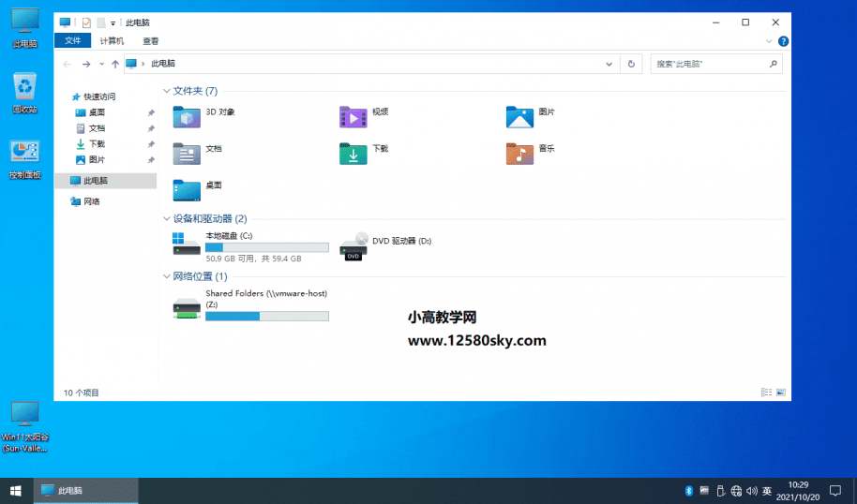Open the 3D 对象 folder icon
857x504 pixels.
(187, 116)
